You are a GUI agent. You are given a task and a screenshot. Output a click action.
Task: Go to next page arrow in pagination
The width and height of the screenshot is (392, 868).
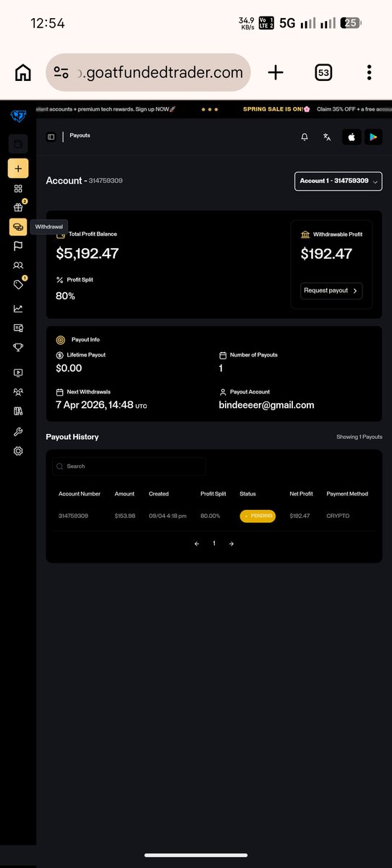(231, 543)
